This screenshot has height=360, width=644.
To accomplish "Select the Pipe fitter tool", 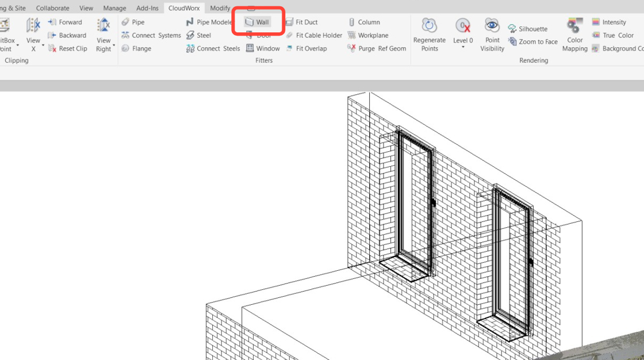I will [136, 22].
